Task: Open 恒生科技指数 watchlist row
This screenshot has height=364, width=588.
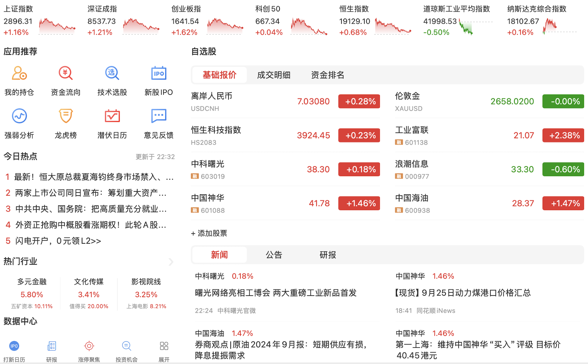Action: click(285, 135)
